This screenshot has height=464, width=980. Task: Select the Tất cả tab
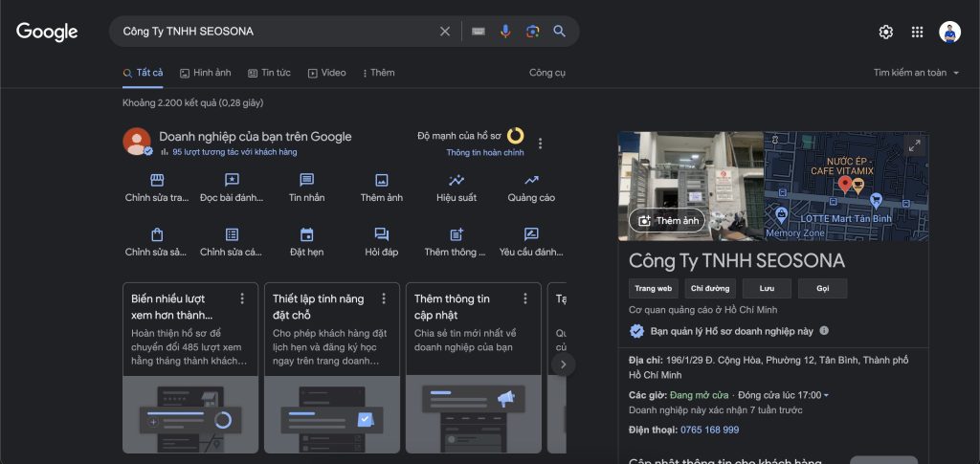[144, 73]
